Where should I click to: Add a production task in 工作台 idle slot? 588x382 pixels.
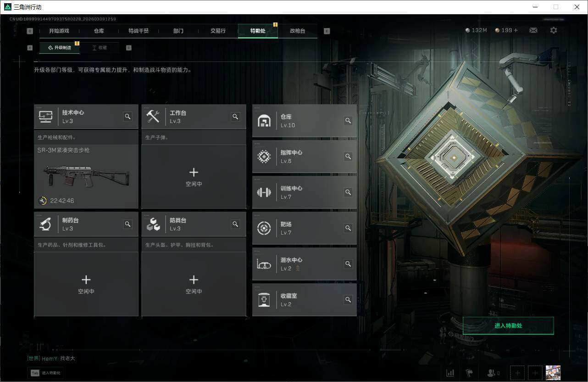click(x=194, y=177)
